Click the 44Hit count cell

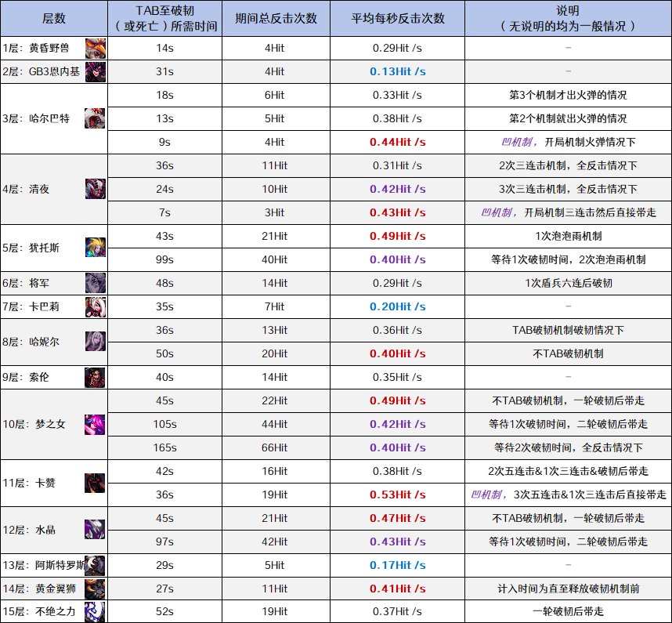[274, 424]
